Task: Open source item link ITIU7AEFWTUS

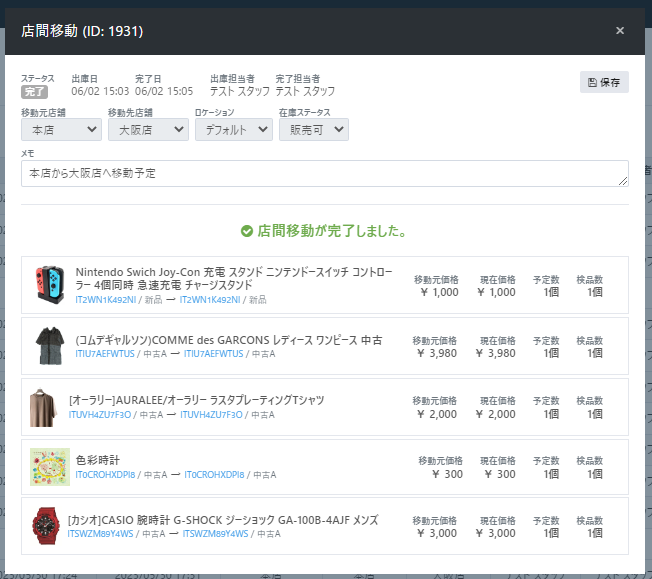Action: [x=105, y=354]
